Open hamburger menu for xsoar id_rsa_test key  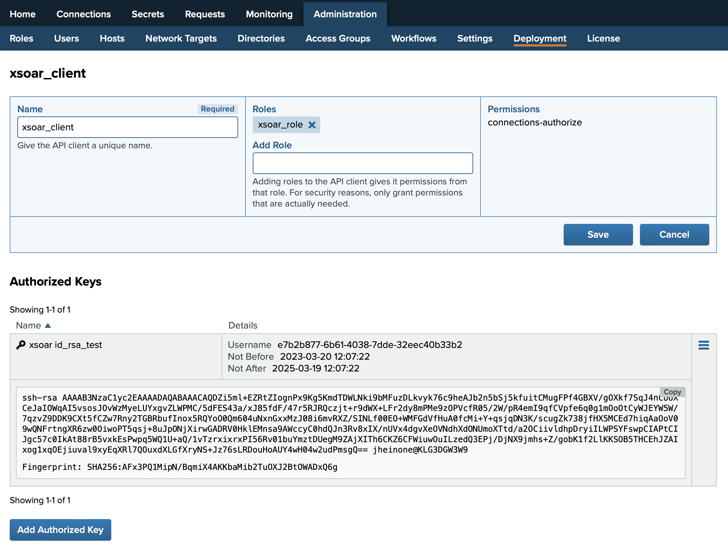tap(703, 345)
